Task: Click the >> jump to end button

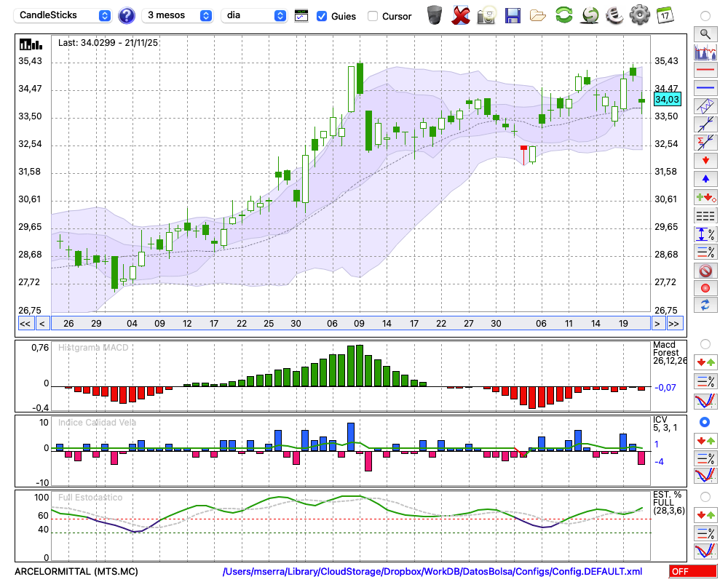Action: [x=675, y=324]
